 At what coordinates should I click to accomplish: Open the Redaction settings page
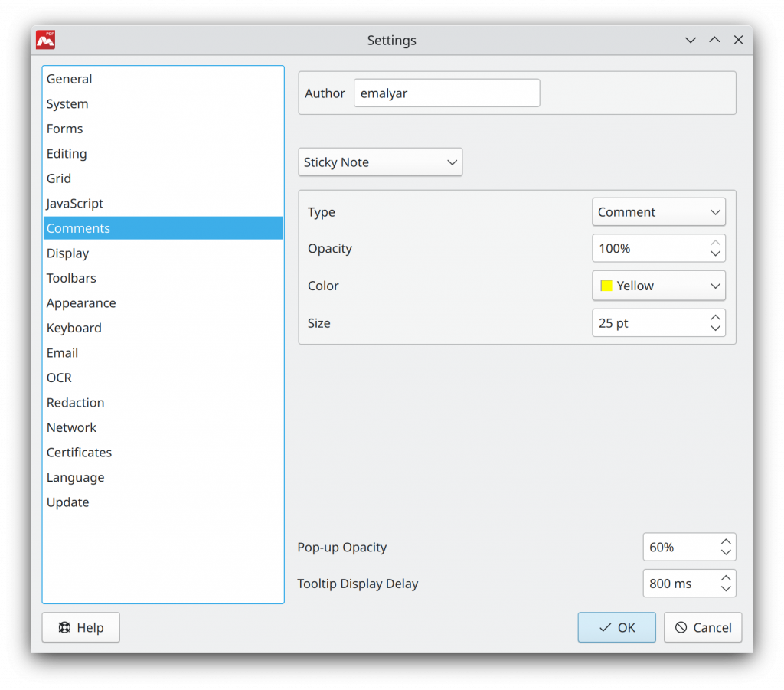tap(75, 402)
